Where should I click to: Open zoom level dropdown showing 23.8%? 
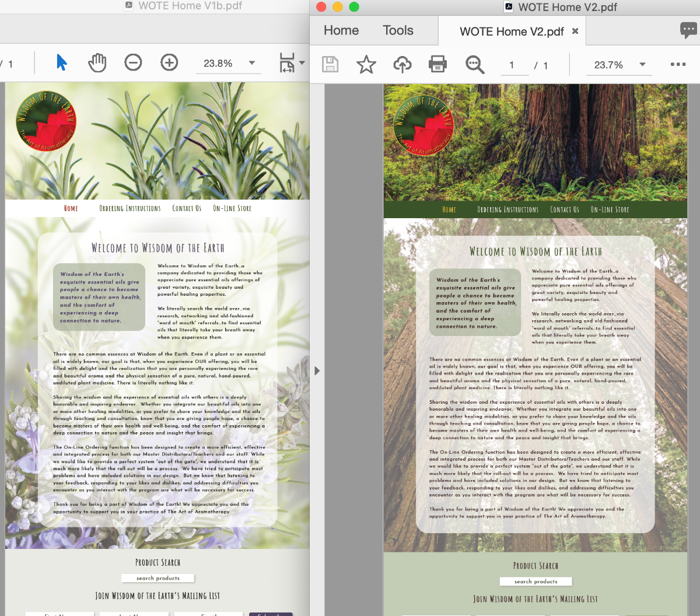[229, 63]
